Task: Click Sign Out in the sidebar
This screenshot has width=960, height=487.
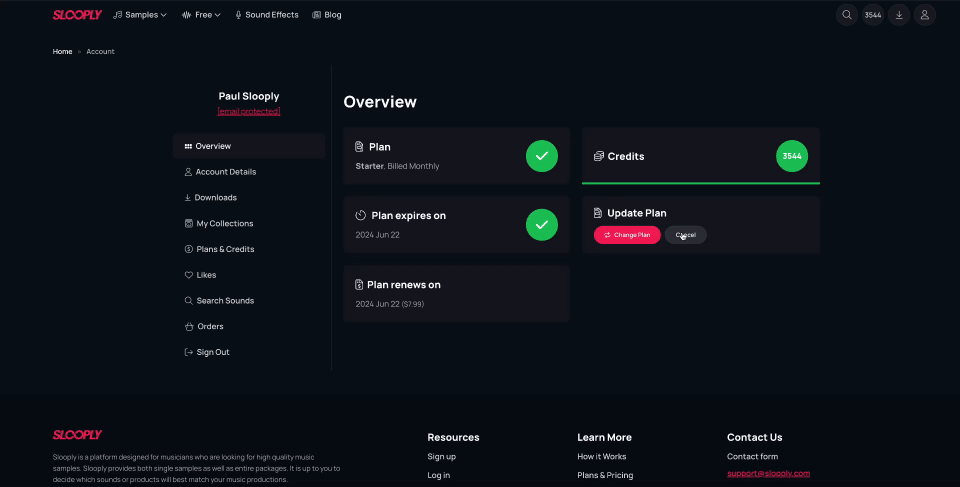Action: pos(212,352)
